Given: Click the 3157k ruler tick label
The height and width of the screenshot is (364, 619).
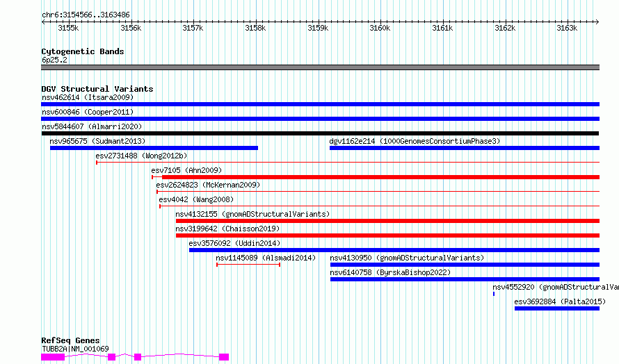Looking at the screenshot, I should pyautogui.click(x=193, y=28).
